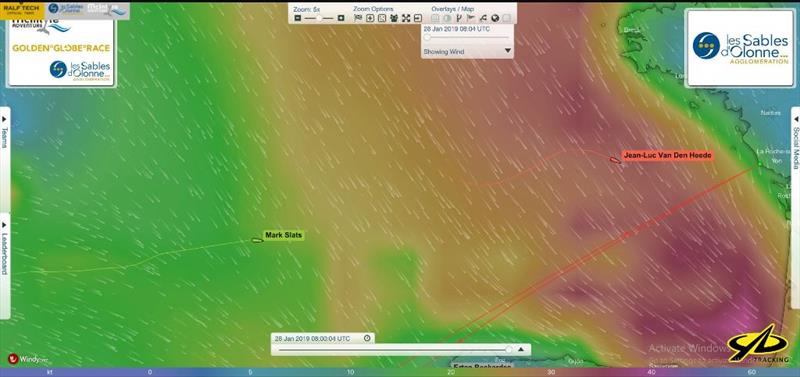Click the zoom to area icon
Viewport: 800px width, 377px height.
(x=382, y=18)
